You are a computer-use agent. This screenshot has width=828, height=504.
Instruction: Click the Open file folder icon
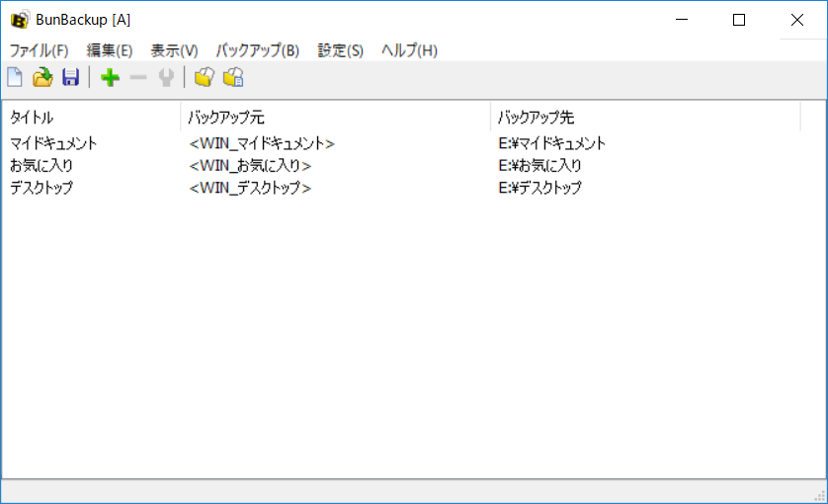click(x=42, y=78)
